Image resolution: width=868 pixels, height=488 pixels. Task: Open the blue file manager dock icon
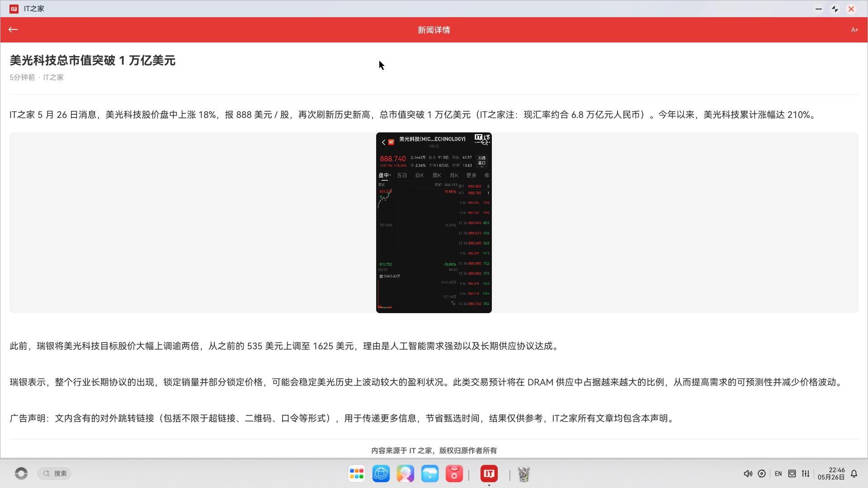click(x=430, y=474)
